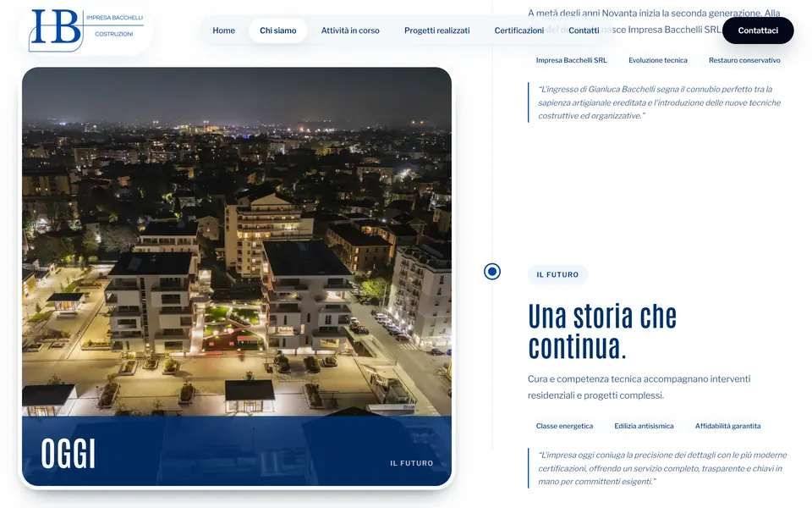Viewport: 812px width, 508px height.
Task: Select the Classe energetica tag
Action: click(564, 426)
